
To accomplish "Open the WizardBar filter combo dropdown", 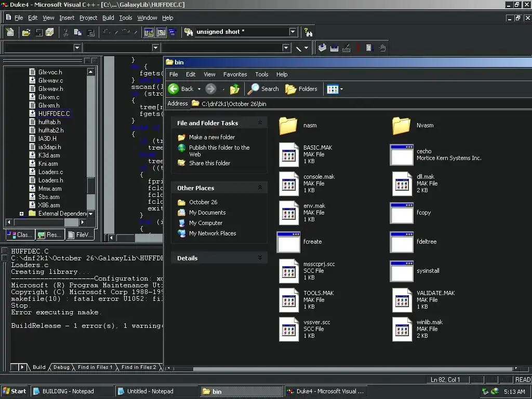I will pyautogui.click(x=155, y=48).
